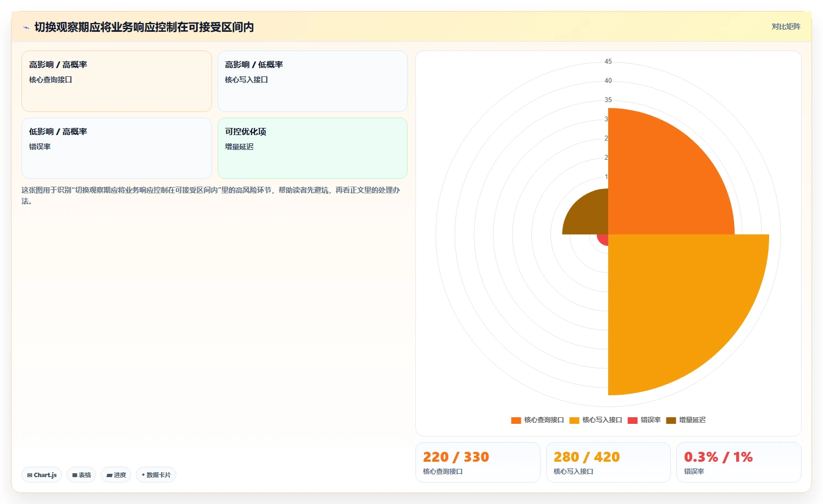Open the 可控优化项 card
823x504 pixels.
(x=312, y=148)
